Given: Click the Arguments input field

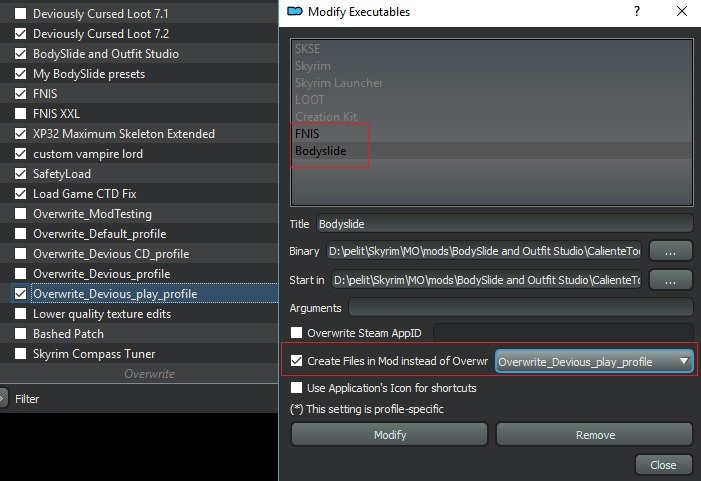Looking at the screenshot, I should [521, 308].
